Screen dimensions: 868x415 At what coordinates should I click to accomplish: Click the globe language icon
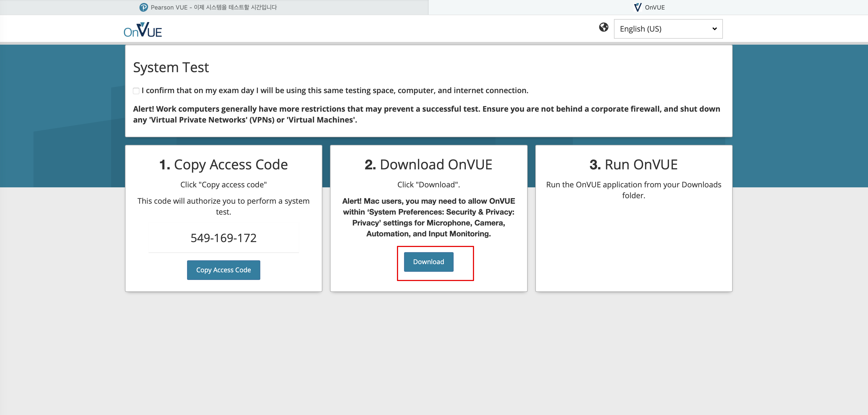point(604,27)
